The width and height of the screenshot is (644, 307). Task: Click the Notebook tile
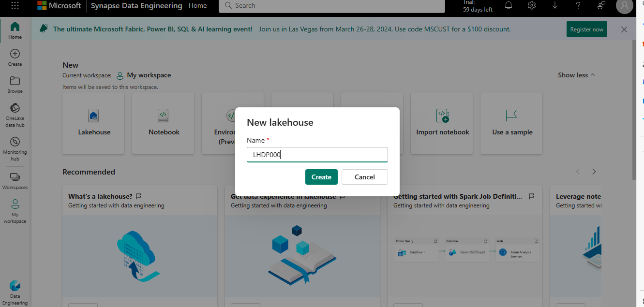[164, 123]
